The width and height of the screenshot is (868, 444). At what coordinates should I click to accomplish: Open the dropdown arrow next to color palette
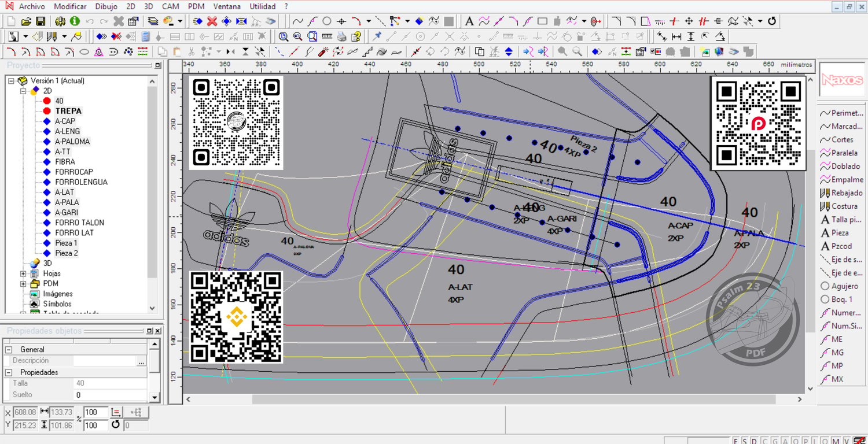(x=180, y=21)
